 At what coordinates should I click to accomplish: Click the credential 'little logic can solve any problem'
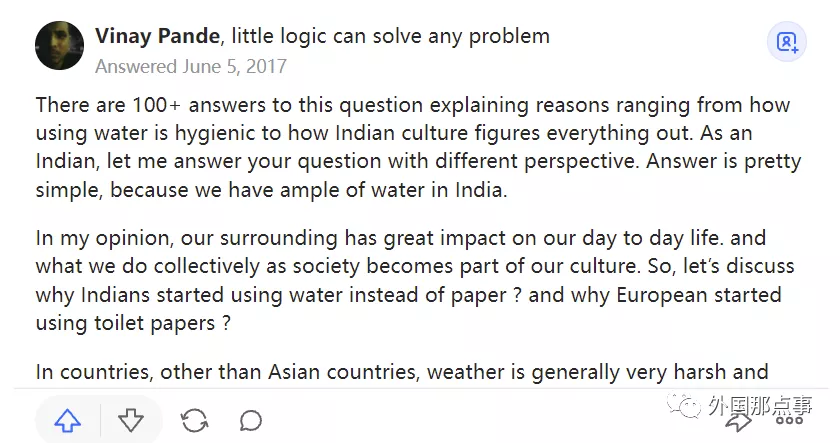pyautogui.click(x=390, y=37)
